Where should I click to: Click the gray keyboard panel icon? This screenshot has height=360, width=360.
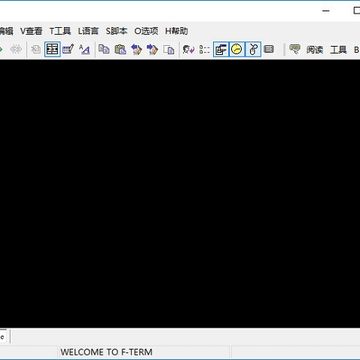click(269, 50)
